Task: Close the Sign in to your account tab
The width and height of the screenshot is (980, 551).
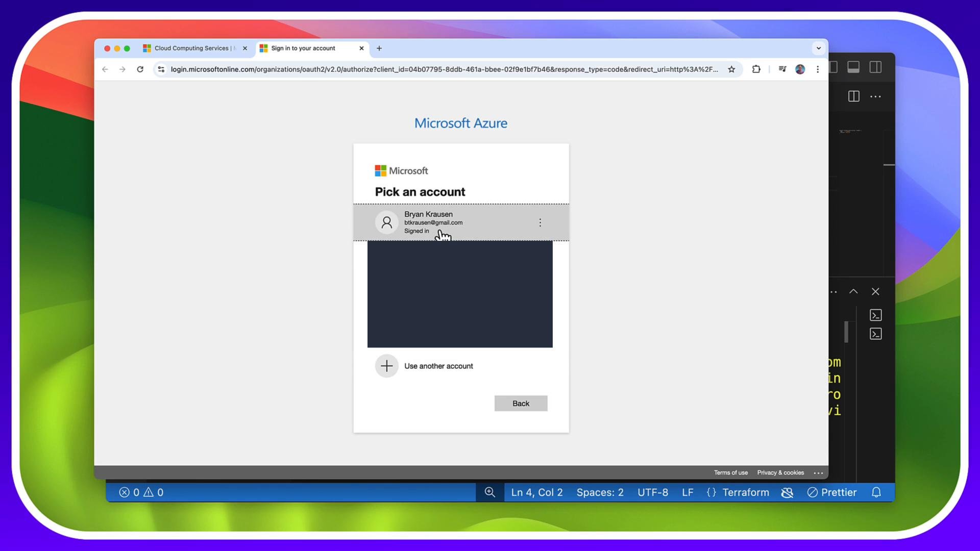Action: click(x=361, y=48)
